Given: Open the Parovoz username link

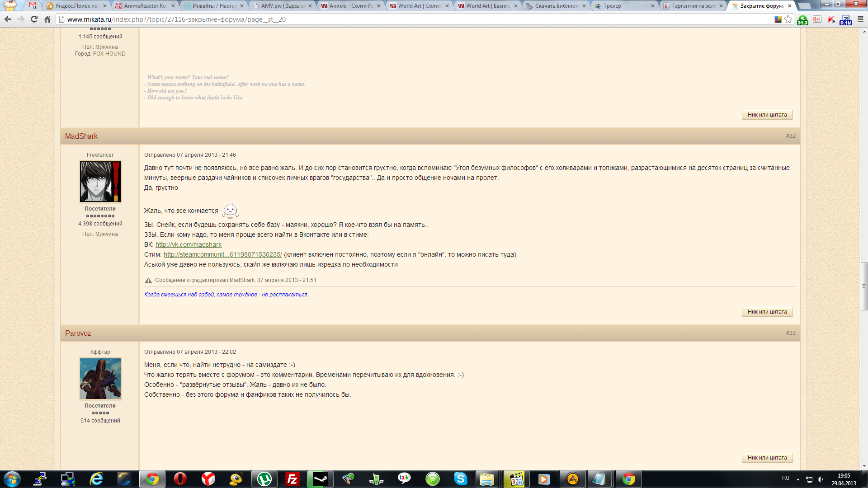Looking at the screenshot, I should 78,333.
